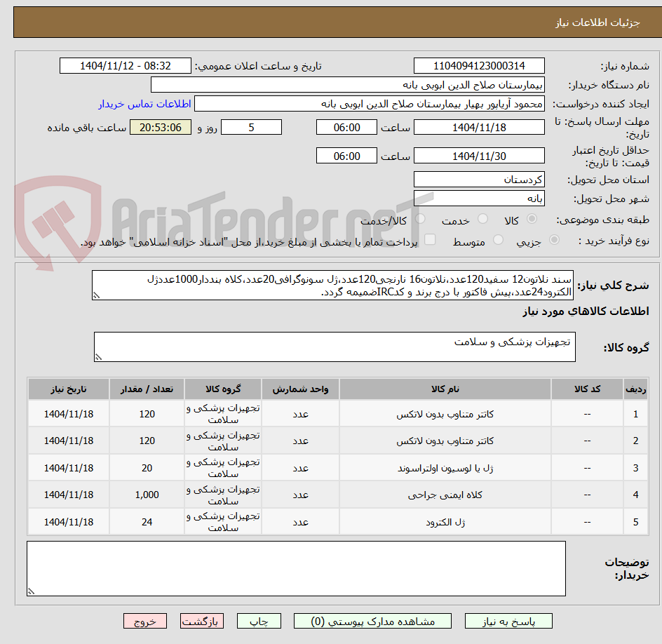
Task: Click the تعداد / مقدار column header
Action: tap(147, 389)
